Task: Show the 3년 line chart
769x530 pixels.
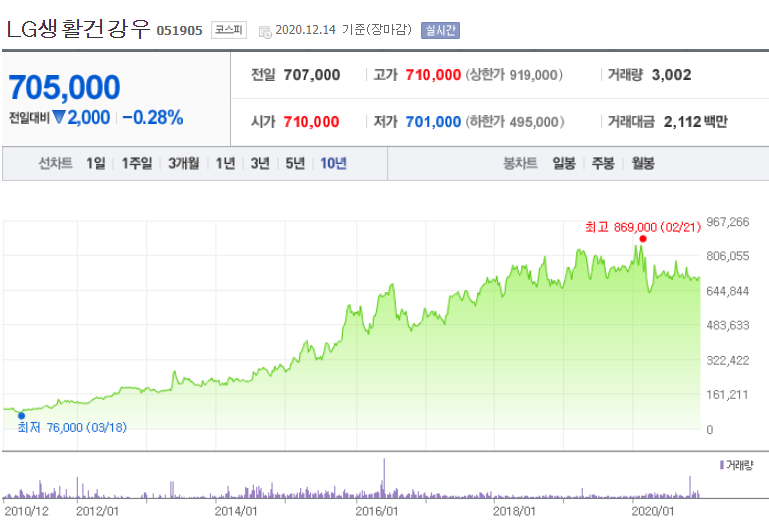Action: (x=260, y=163)
